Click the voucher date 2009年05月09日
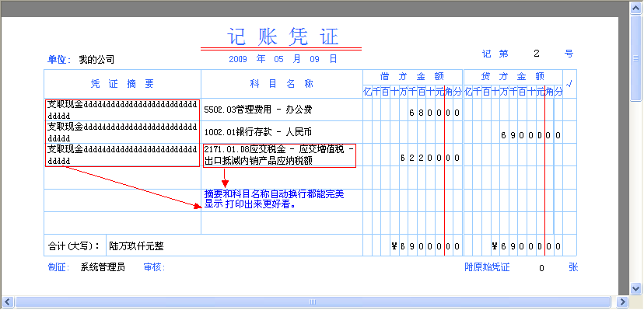Image resolution: width=644 pixels, height=310 pixels. pyautogui.click(x=283, y=59)
